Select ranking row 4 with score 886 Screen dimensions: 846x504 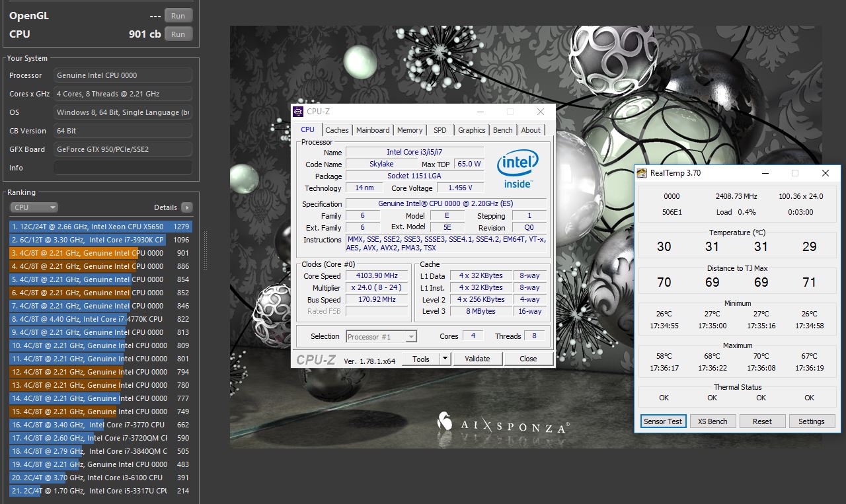(x=100, y=266)
